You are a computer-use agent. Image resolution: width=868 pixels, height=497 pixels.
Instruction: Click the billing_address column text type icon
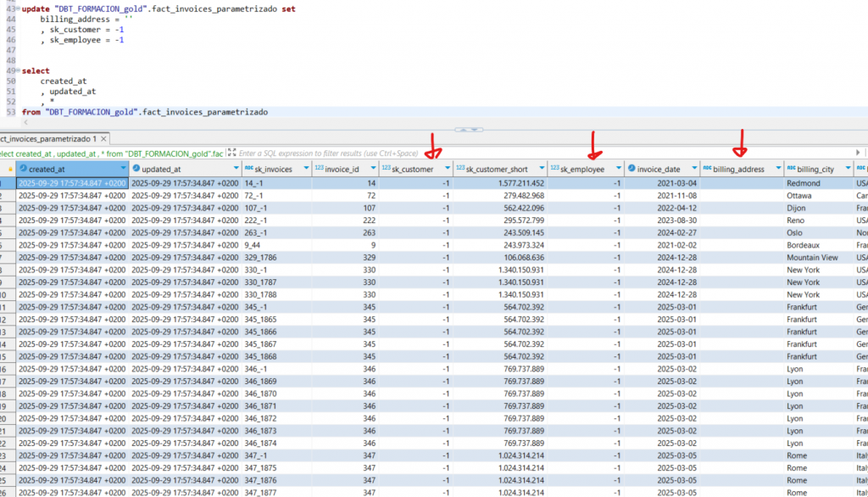(707, 169)
